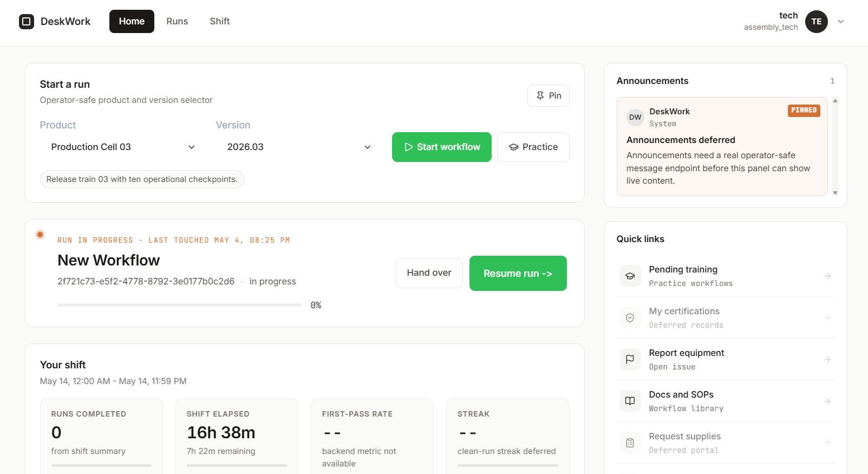
Task: Click the DeskWork logo icon
Action: (x=27, y=22)
